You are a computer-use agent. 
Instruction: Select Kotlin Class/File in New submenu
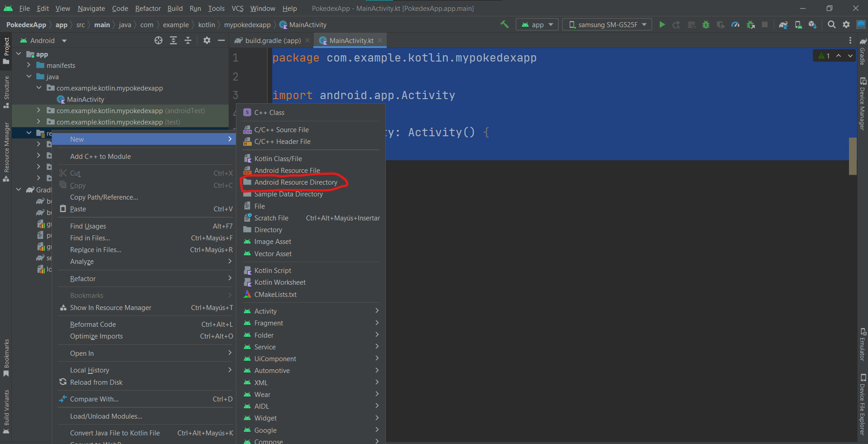tap(278, 159)
